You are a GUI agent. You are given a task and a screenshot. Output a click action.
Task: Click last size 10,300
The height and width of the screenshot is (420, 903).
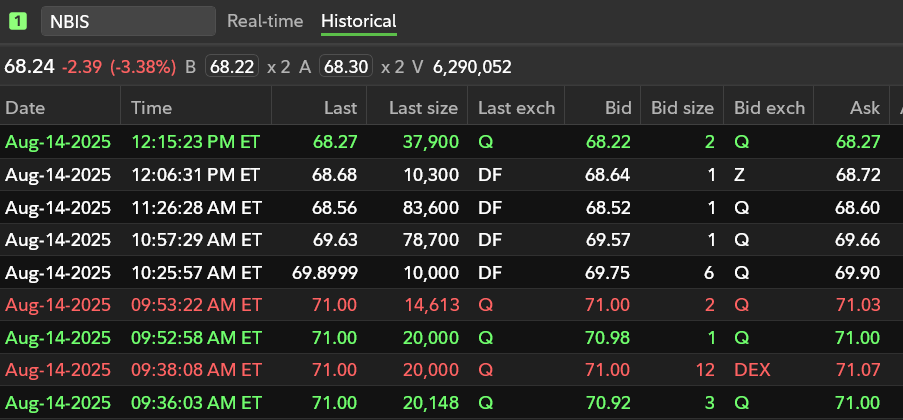(x=431, y=175)
